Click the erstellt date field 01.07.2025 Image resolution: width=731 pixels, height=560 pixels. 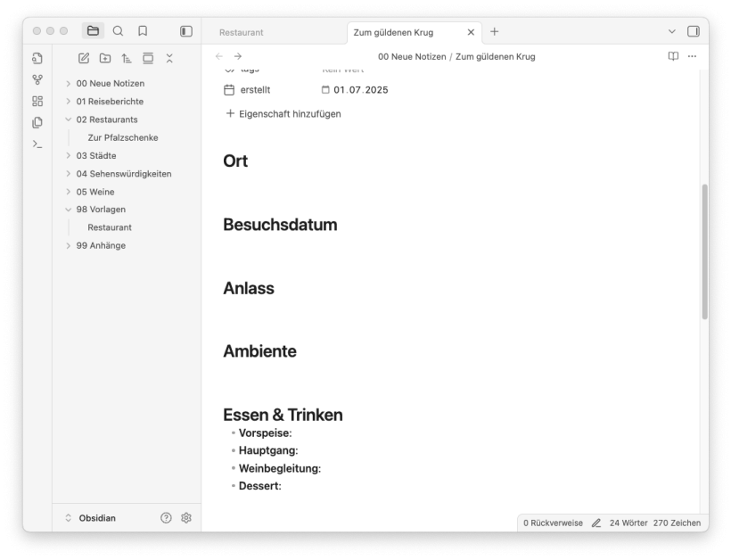click(x=360, y=90)
